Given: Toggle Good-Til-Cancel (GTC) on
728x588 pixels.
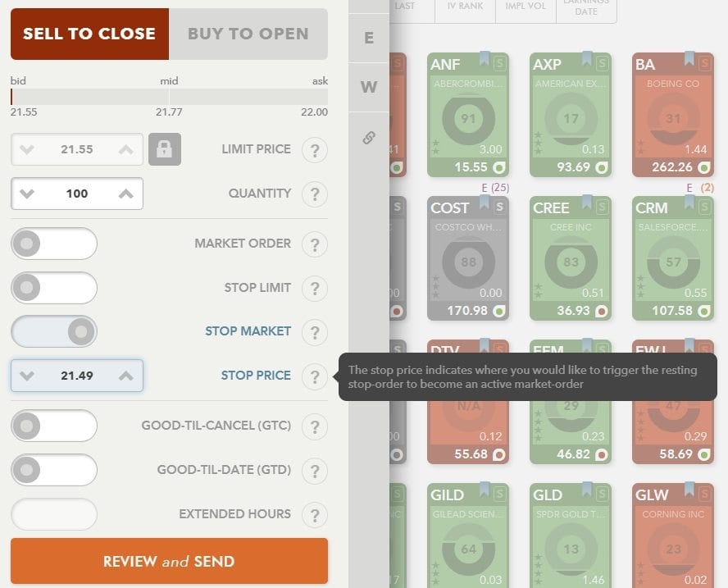Looking at the screenshot, I should pos(54,426).
